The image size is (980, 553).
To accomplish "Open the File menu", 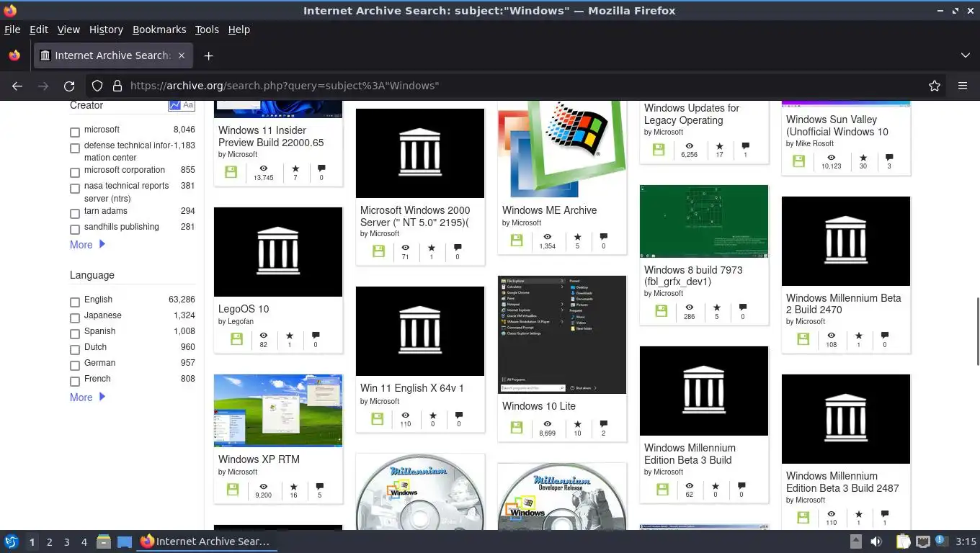I will pos(12,30).
